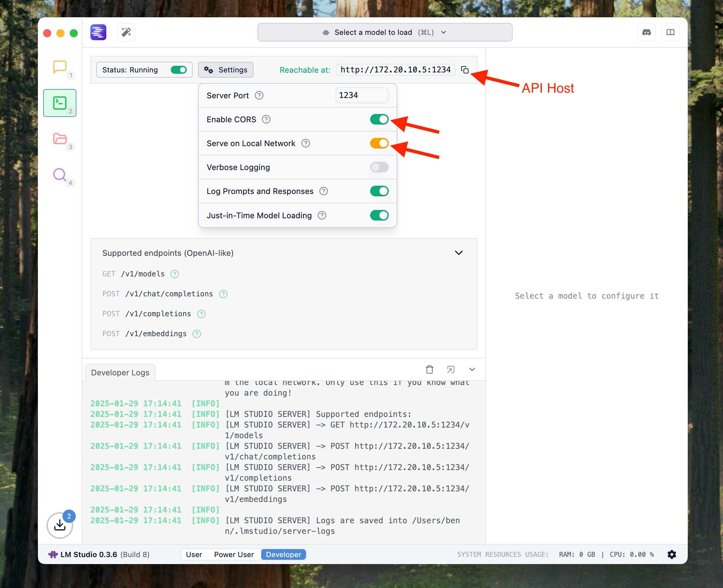Turn on Verbose Logging
The image size is (723, 588).
(379, 167)
